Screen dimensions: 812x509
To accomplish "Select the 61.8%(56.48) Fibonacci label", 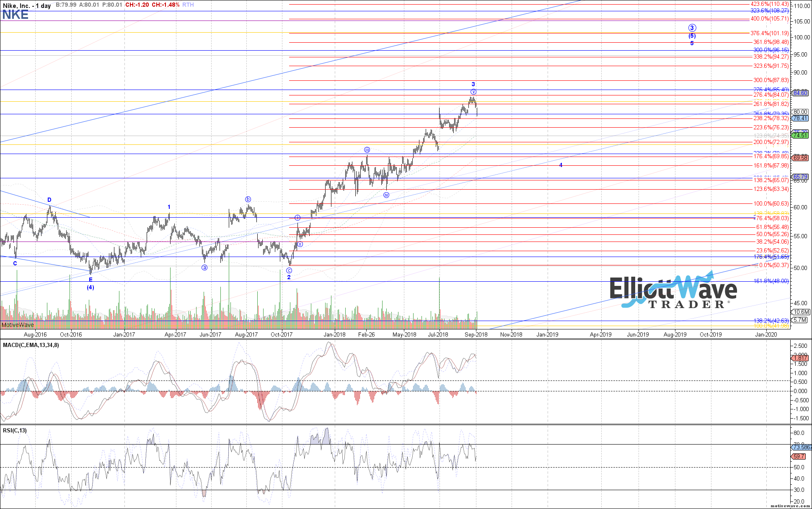I will tap(772, 227).
